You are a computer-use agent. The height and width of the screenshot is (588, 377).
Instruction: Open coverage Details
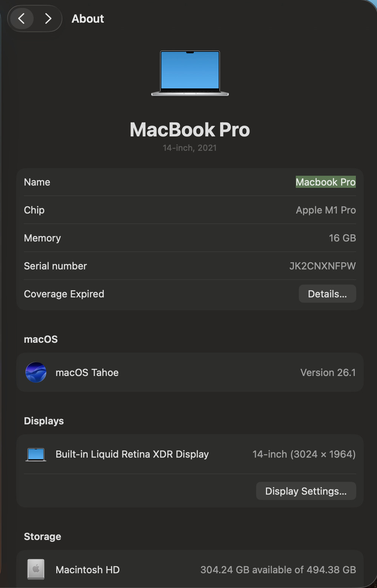pyautogui.click(x=327, y=294)
